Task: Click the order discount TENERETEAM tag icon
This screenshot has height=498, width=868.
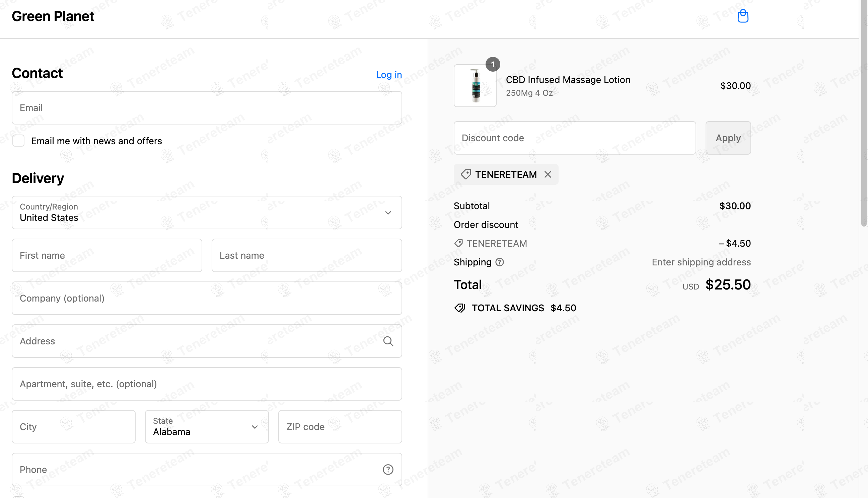Action: click(x=458, y=243)
